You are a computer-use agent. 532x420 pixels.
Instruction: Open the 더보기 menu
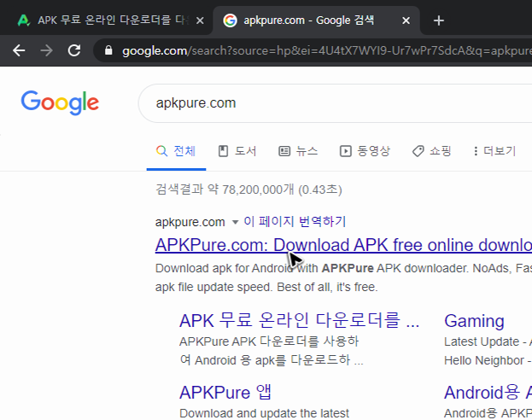pos(495,151)
